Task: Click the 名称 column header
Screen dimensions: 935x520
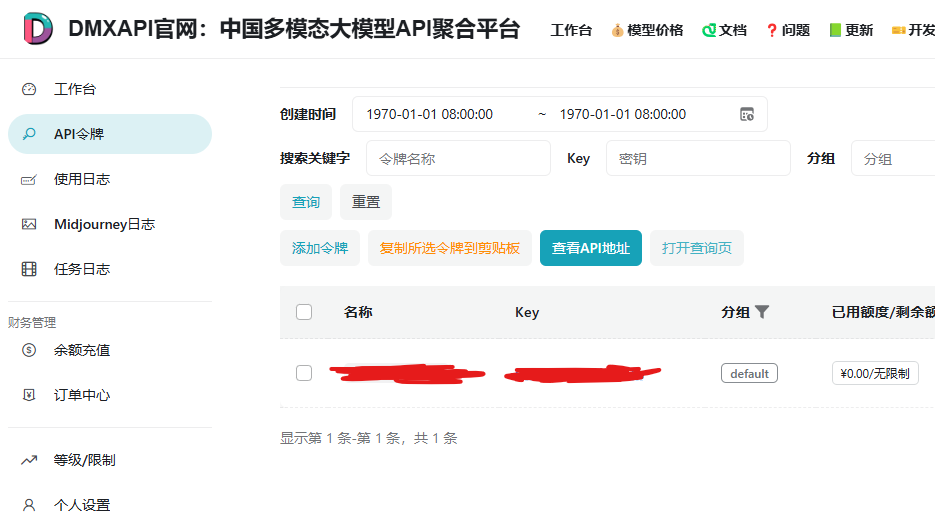Action: pyautogui.click(x=358, y=312)
